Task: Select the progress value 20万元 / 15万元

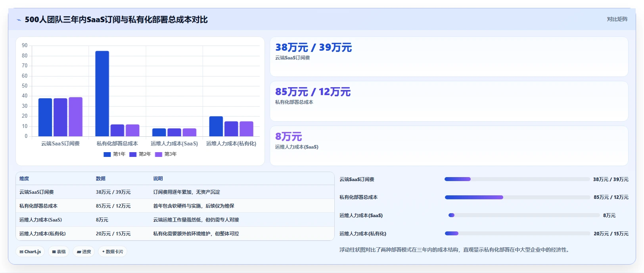Action: coord(611,234)
